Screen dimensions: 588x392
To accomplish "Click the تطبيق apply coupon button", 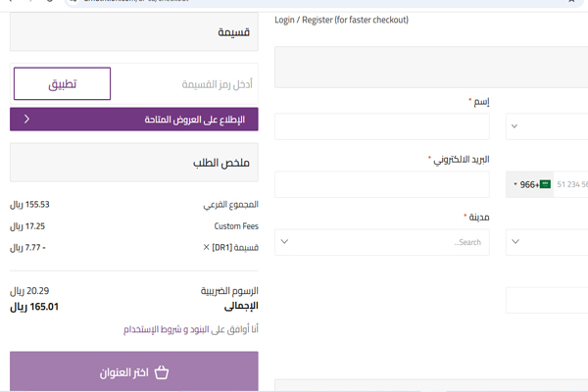I will [x=62, y=84].
